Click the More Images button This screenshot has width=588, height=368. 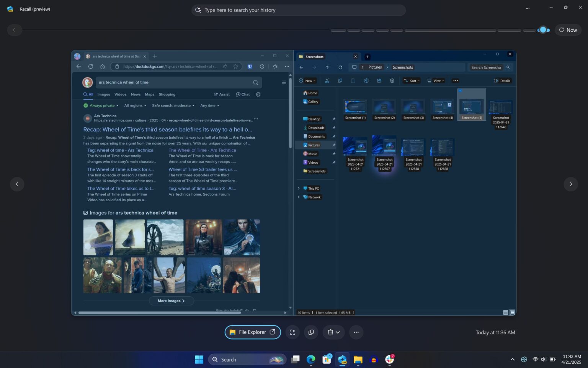pyautogui.click(x=171, y=301)
